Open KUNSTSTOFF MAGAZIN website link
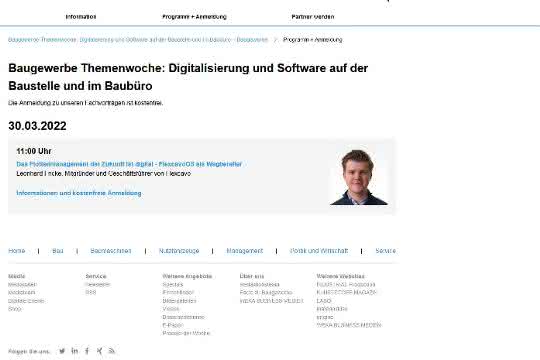The width and height of the screenshot is (540, 360). point(346,292)
